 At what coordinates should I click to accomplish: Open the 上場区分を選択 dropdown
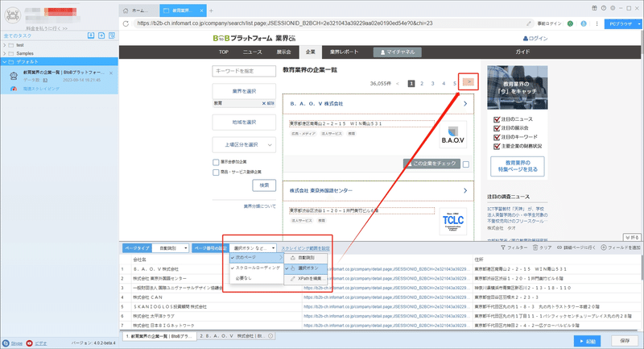[244, 145]
